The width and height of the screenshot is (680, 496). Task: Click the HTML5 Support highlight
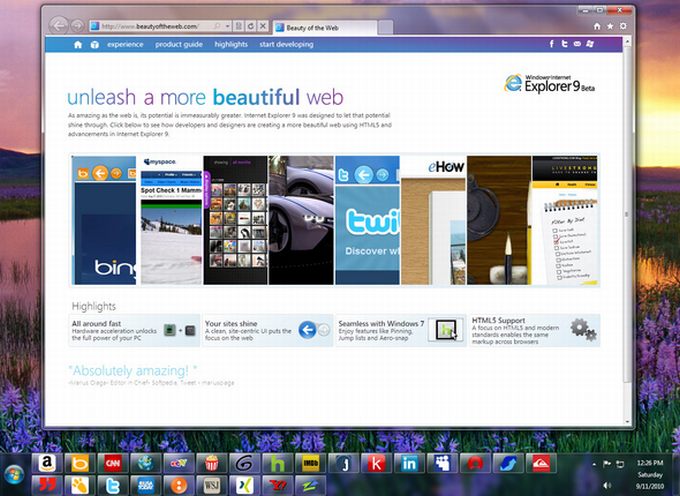click(x=534, y=330)
